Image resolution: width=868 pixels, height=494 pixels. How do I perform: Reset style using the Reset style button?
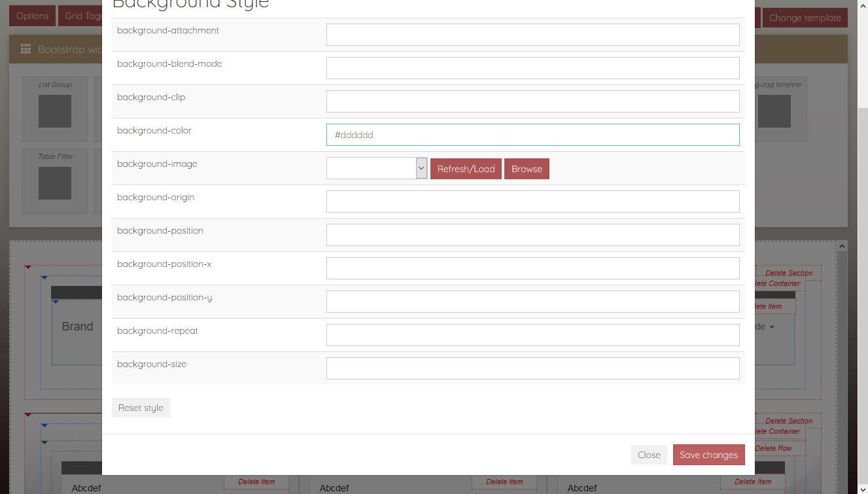[x=141, y=408]
